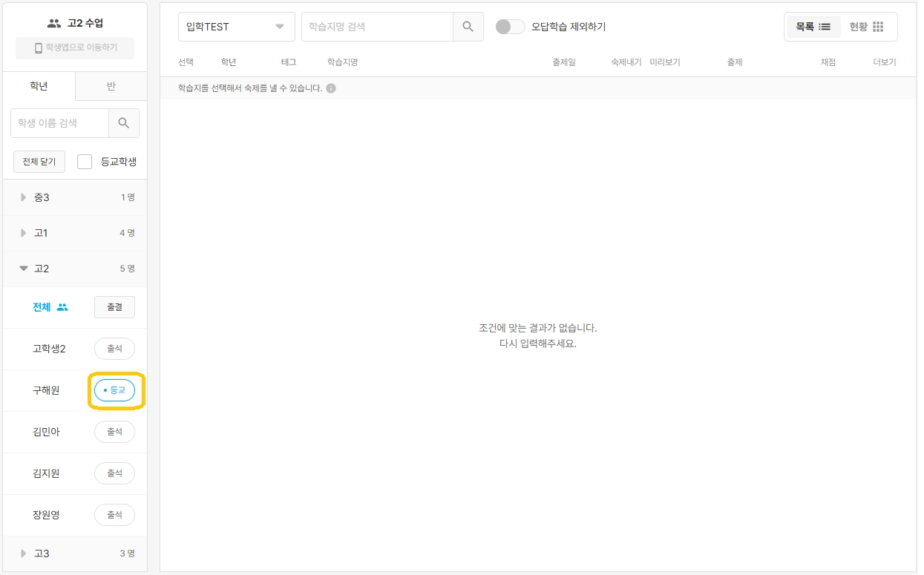924x575 pixels.
Task: Click the 학습지명 검색 input field
Action: (x=377, y=27)
